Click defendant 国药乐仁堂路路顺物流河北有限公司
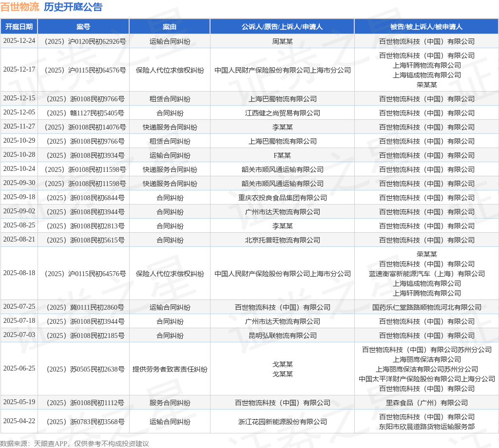 (x=426, y=307)
